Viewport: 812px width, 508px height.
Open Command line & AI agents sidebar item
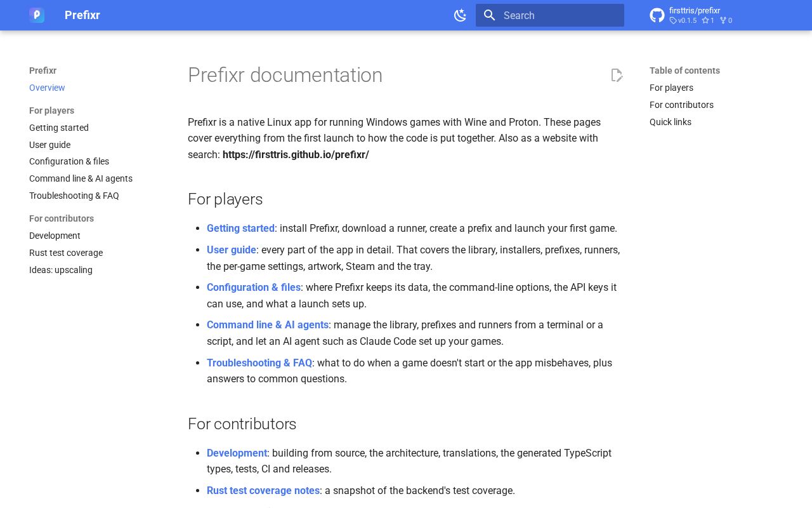pos(81,178)
